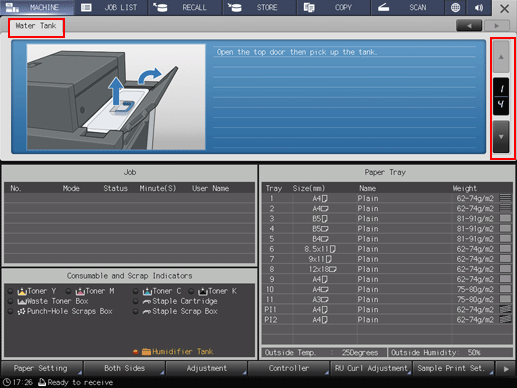This screenshot has height=388, width=517.
Task: Click the down arrow page button
Action: [501, 137]
